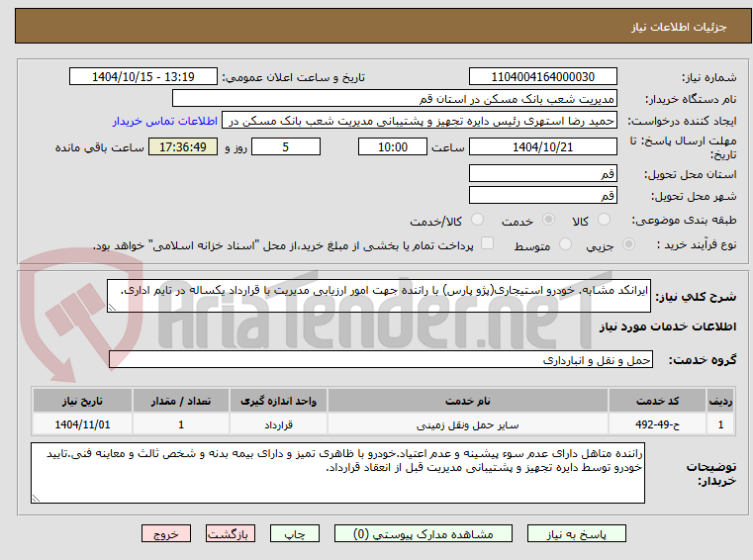
Task: Click the کد خدمت column header
Action: 657,401
